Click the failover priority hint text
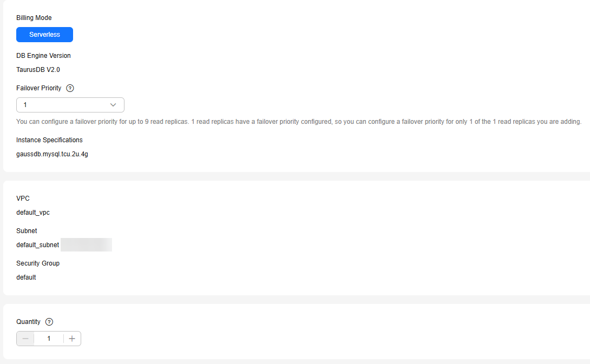590x364 pixels. [x=299, y=122]
